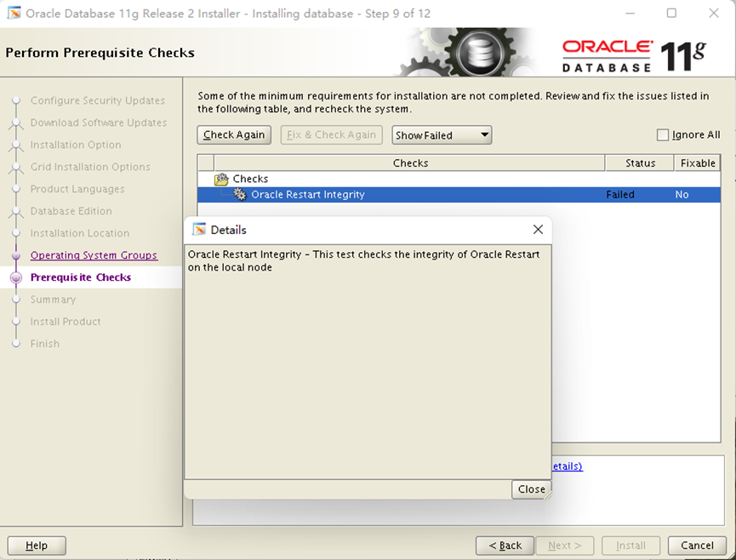Click the Checks column header
The image size is (736, 560).
point(410,163)
